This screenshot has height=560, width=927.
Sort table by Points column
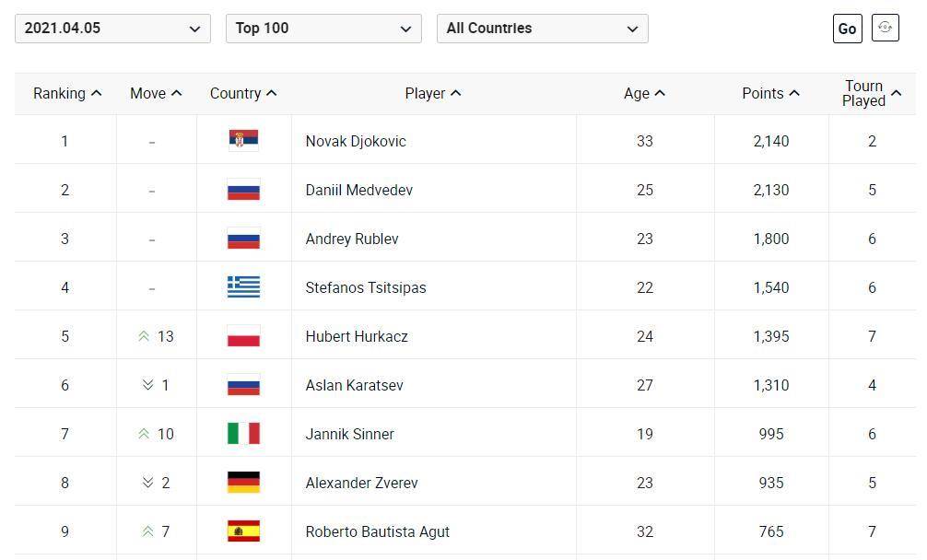[770, 93]
